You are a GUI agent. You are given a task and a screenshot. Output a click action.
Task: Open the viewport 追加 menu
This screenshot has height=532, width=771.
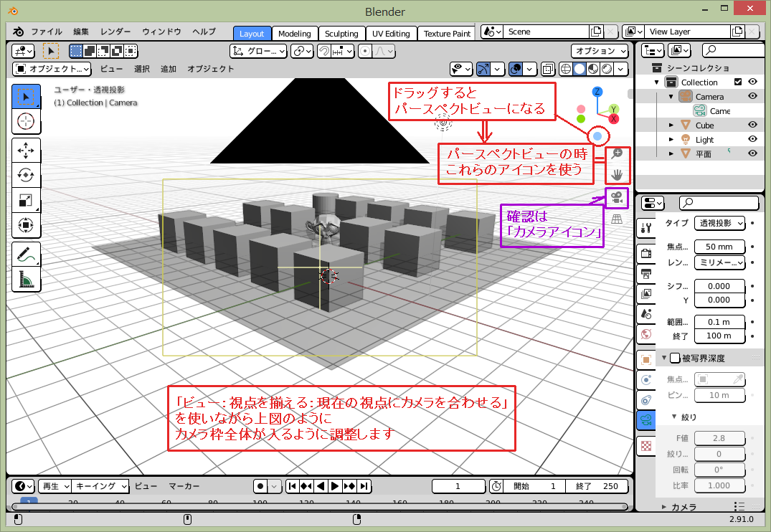pos(168,69)
